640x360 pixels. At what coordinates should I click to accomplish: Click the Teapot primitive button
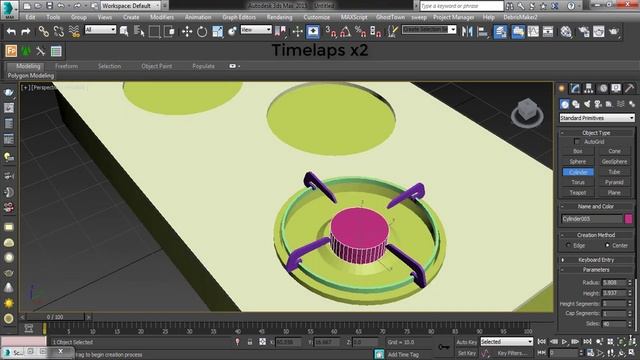click(x=578, y=193)
